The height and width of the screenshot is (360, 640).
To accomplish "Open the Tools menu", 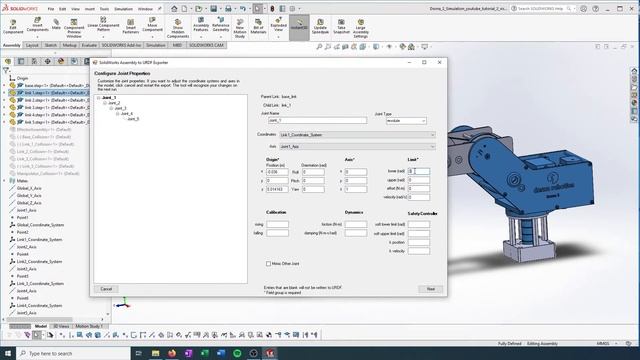I will point(104,9).
